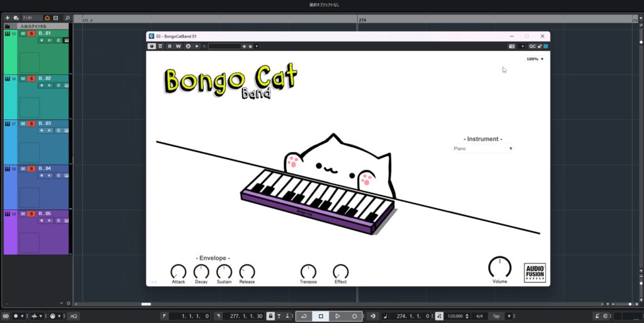
Task: Click the Tap tempo button
Action: [x=496, y=316]
